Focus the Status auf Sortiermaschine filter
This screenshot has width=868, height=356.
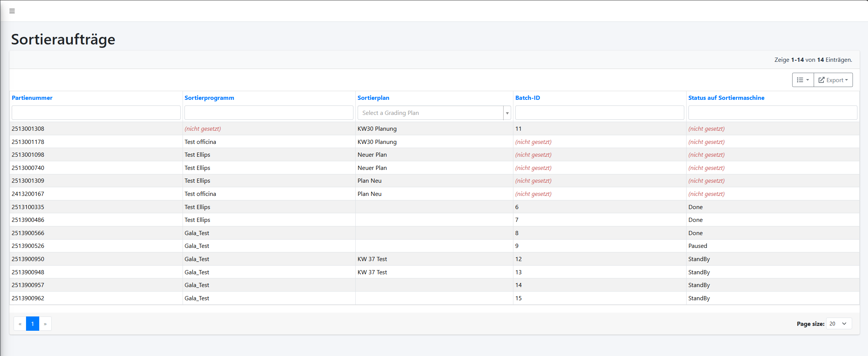point(772,113)
